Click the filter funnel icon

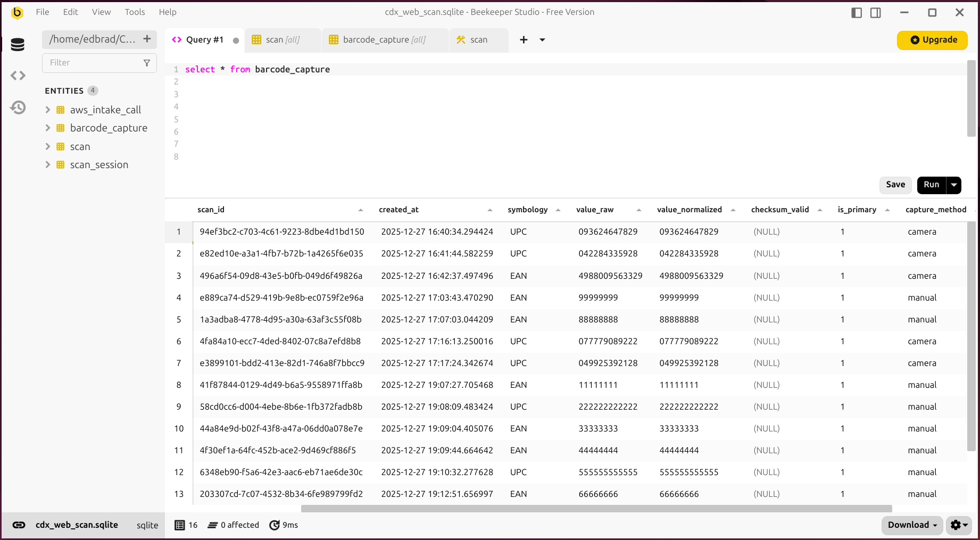pos(147,63)
